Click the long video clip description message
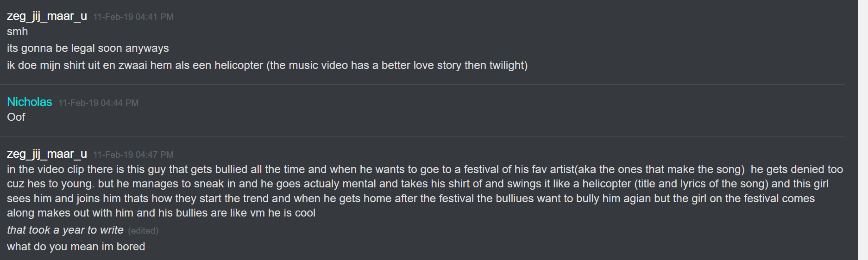Screen dimensions: 868x260 pyautogui.click(x=425, y=191)
